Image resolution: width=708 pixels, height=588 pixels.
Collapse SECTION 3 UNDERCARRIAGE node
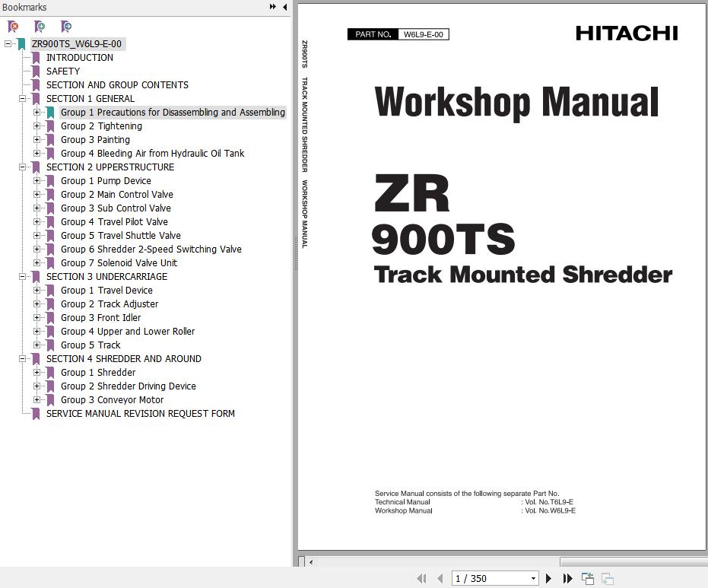[x=22, y=276]
